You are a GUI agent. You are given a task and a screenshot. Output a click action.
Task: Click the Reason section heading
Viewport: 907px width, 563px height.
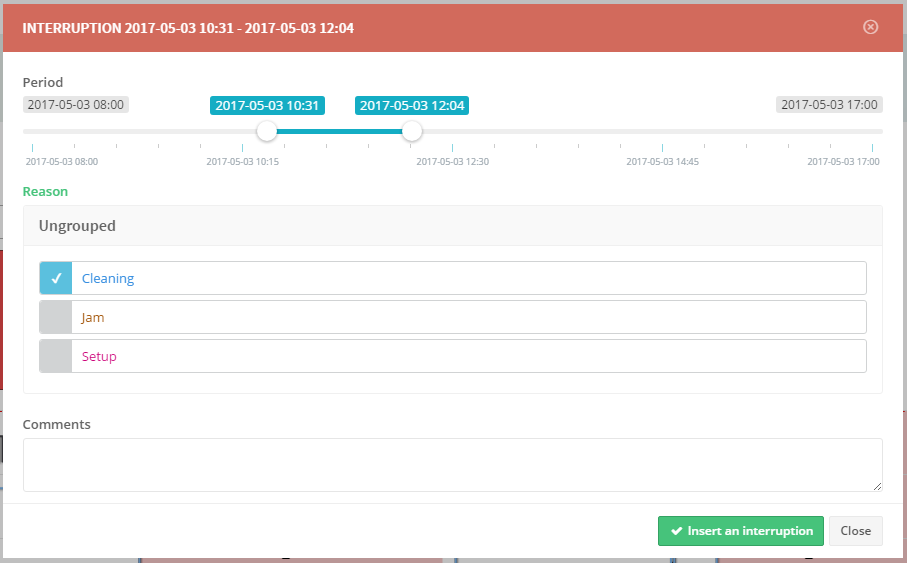45,192
